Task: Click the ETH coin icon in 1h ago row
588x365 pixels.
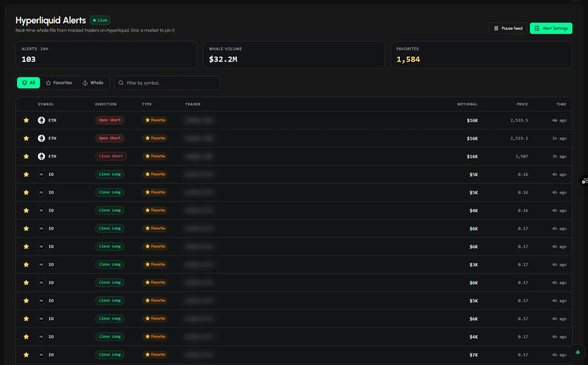Action: pos(42,138)
